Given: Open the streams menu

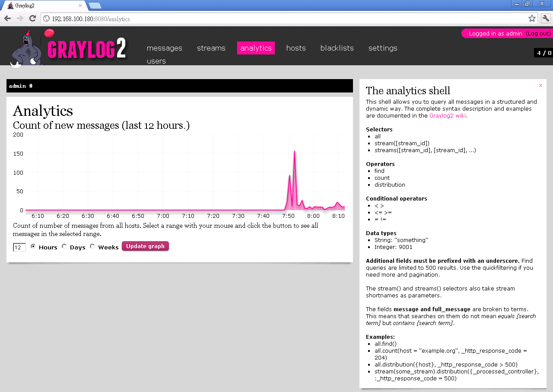Looking at the screenshot, I should click(211, 48).
